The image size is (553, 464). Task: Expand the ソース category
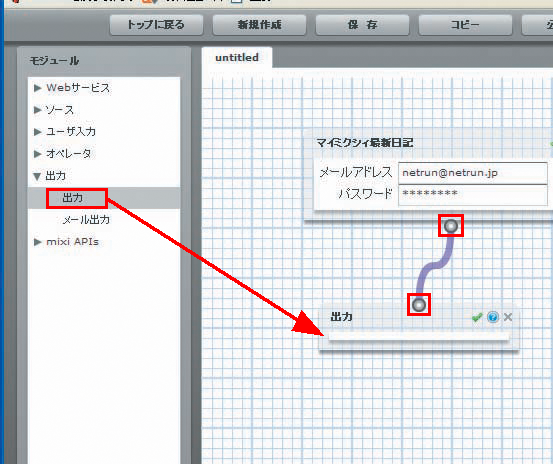pos(54,110)
